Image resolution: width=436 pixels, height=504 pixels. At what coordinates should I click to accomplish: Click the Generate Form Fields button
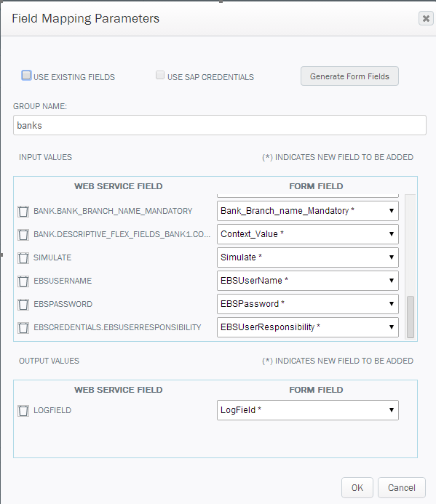(x=349, y=76)
